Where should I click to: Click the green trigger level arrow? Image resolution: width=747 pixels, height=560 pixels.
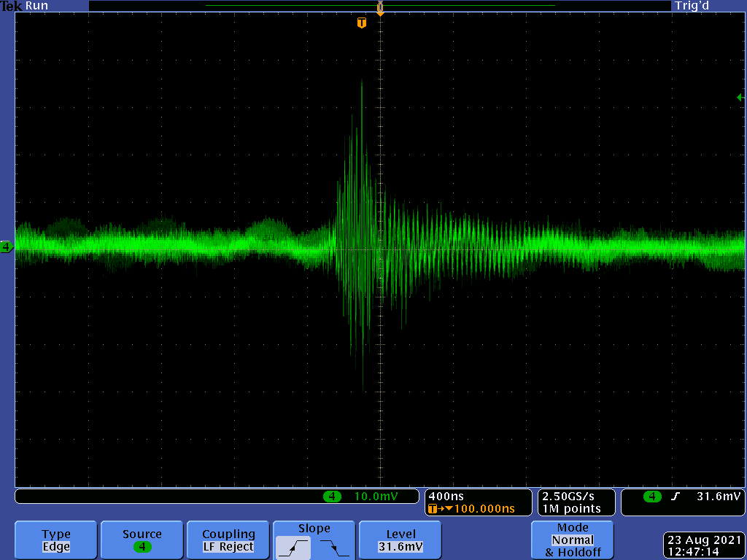pos(740,97)
